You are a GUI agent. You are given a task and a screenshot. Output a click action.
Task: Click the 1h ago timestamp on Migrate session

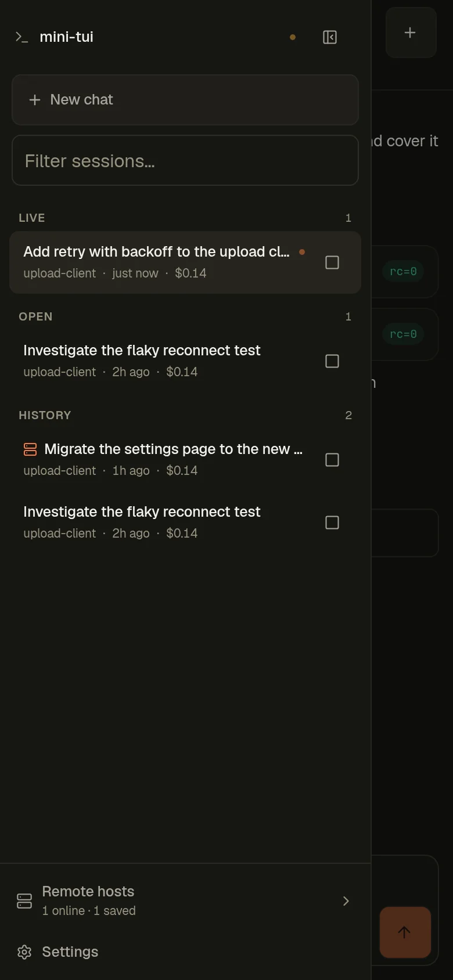[131, 470]
